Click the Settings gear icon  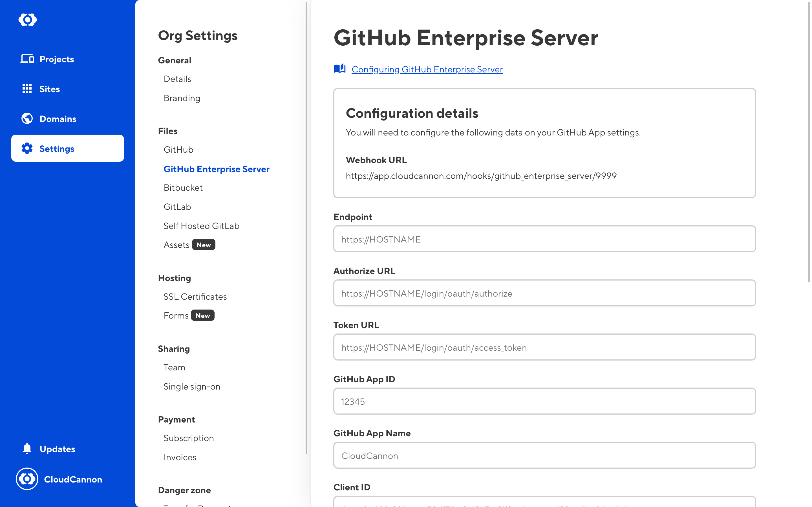(27, 148)
